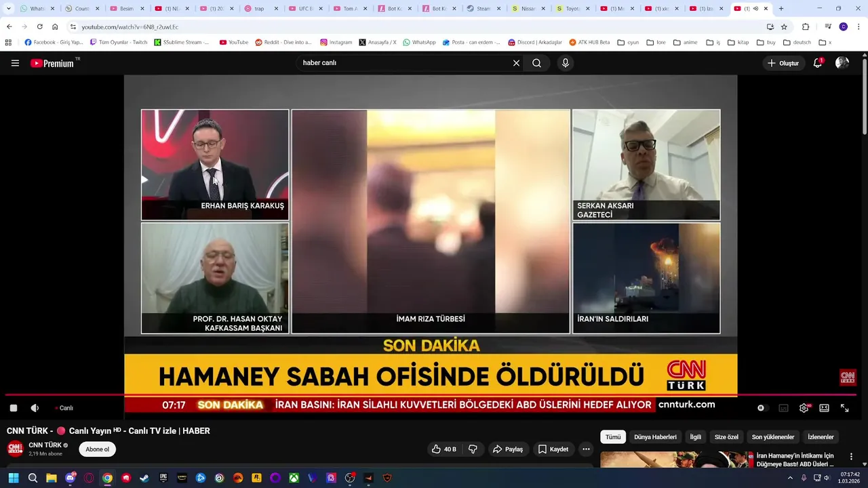Select the Son yüklenenler filter chip
The width and height of the screenshot is (868, 488).
tap(773, 437)
